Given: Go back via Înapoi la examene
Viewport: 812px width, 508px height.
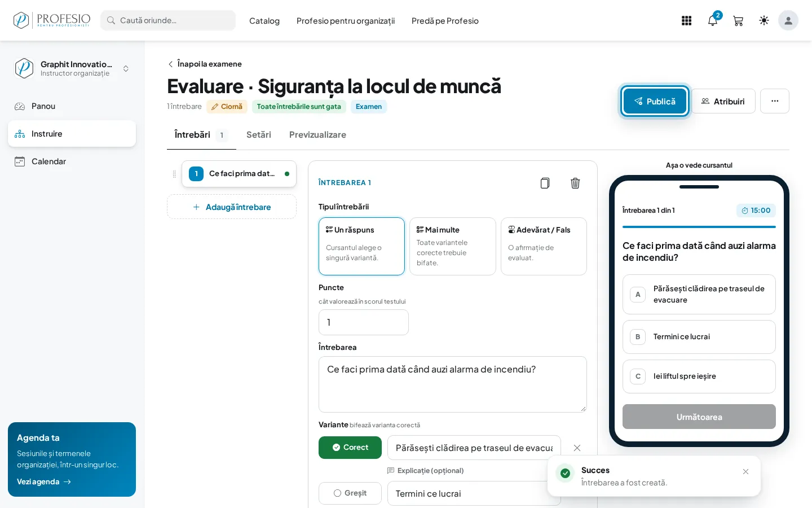Looking at the screenshot, I should (x=205, y=64).
